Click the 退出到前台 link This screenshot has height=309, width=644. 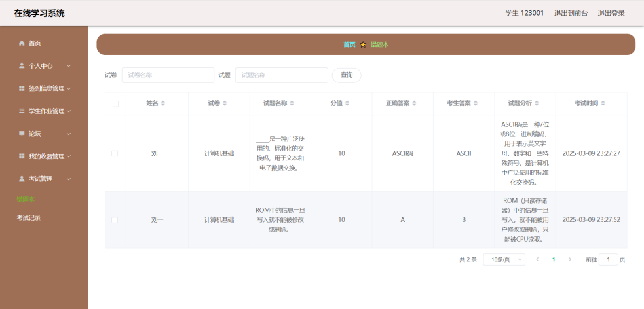[571, 13]
